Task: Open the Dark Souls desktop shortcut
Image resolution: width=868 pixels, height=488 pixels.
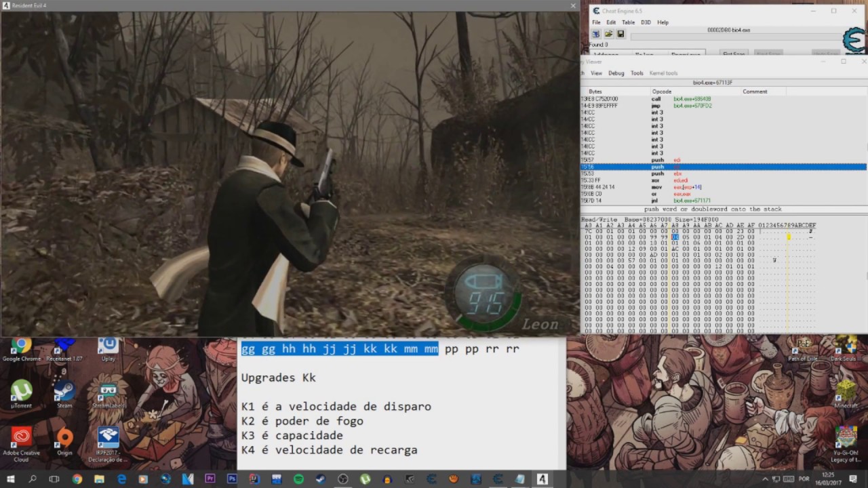Action: coord(845,350)
